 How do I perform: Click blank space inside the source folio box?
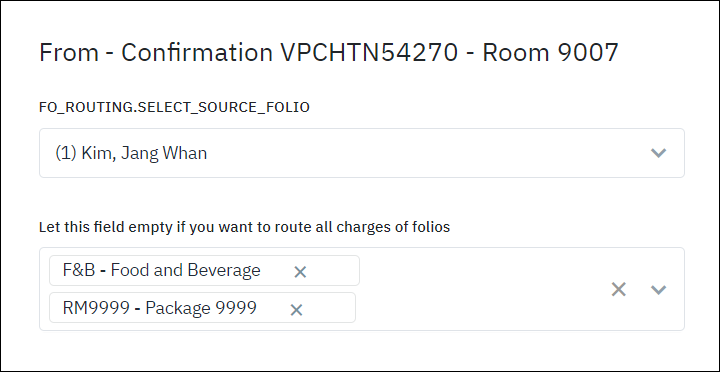pyautogui.click(x=427, y=153)
